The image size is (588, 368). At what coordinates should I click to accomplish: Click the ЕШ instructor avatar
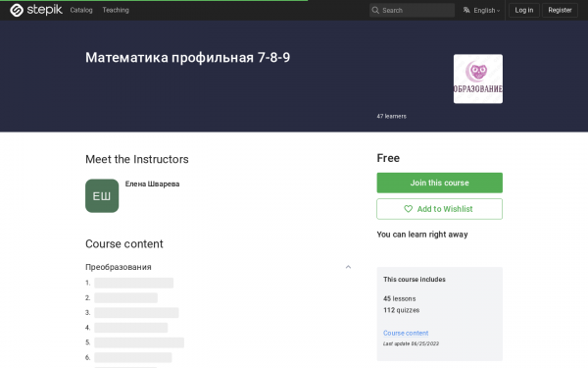tap(102, 195)
